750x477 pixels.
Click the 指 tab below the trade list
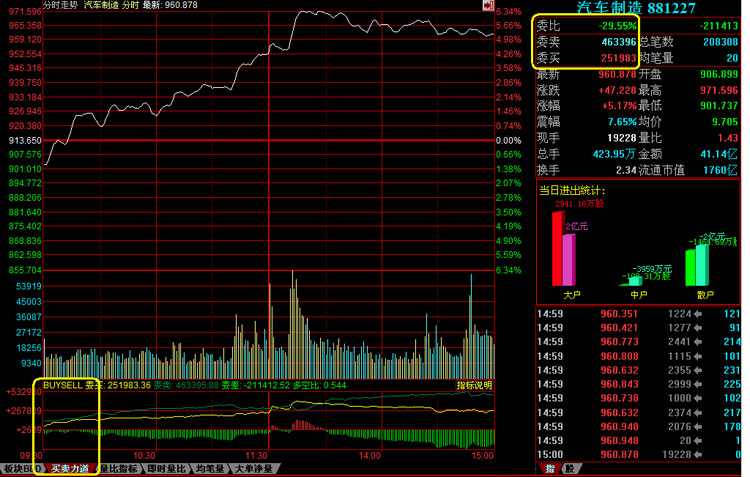coord(549,468)
